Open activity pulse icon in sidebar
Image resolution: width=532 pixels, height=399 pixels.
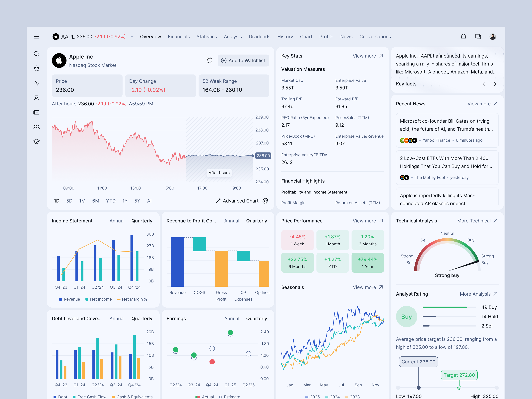tap(37, 83)
